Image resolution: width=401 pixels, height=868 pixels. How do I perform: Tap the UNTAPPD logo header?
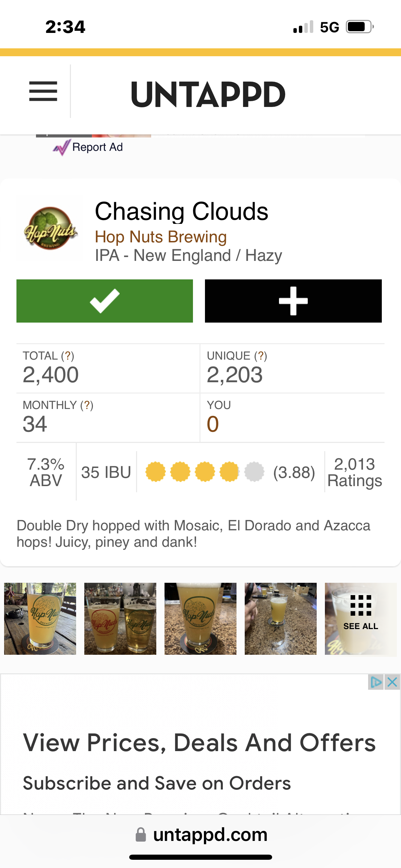(208, 94)
